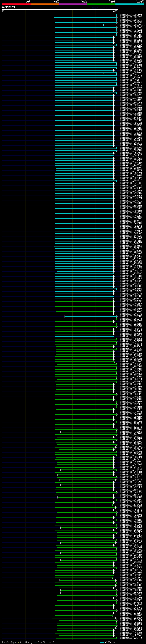
Task: Open hit UniRef100_Q9SEU8
Action: coord(131,15)
